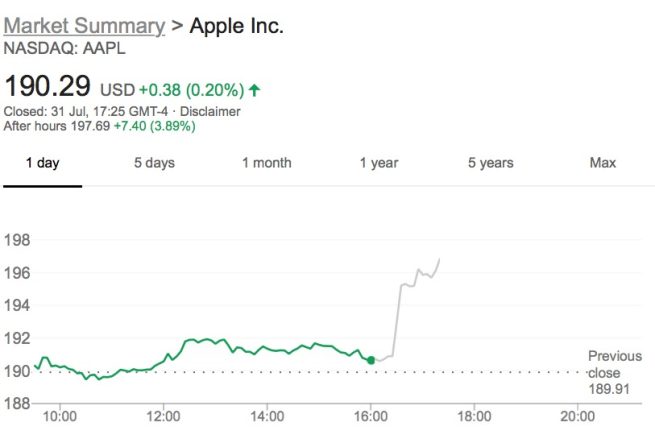This screenshot has width=655, height=443.
Task: Click the Previous close 189.91 label
Action: pyautogui.click(x=614, y=372)
